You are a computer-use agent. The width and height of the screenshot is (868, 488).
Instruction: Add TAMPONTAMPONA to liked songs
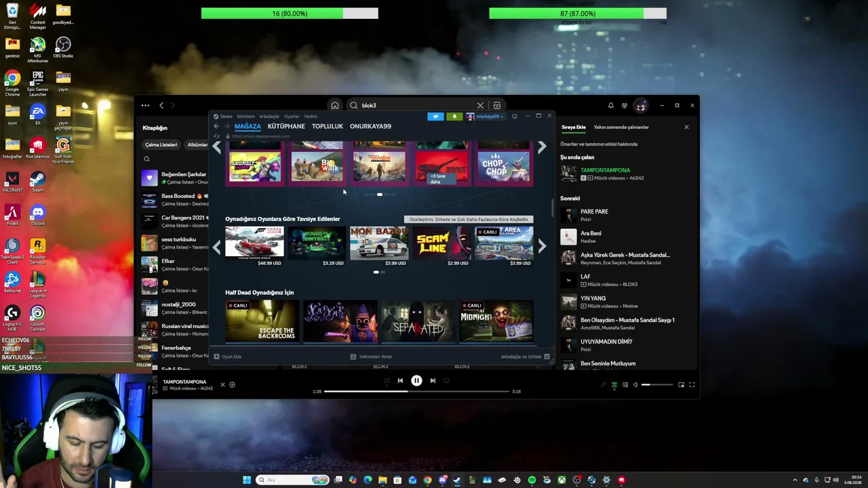click(232, 385)
